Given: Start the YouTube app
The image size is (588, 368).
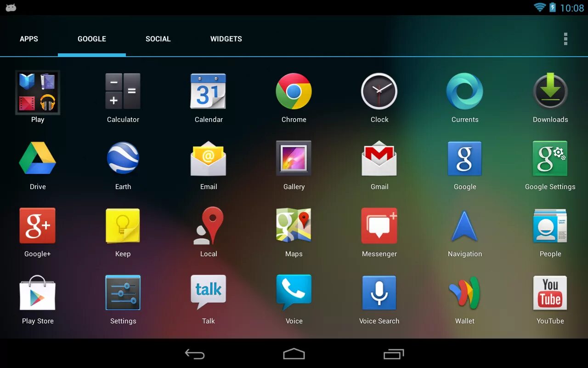Looking at the screenshot, I should click(550, 293).
